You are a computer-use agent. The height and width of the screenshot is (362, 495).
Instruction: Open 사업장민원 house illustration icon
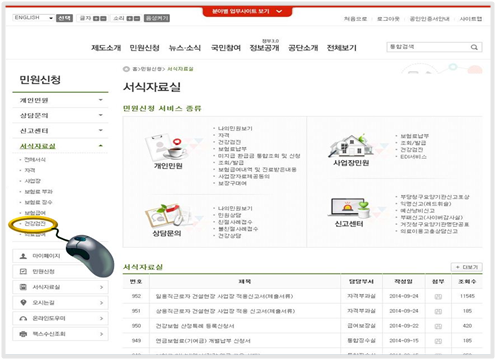click(x=351, y=146)
